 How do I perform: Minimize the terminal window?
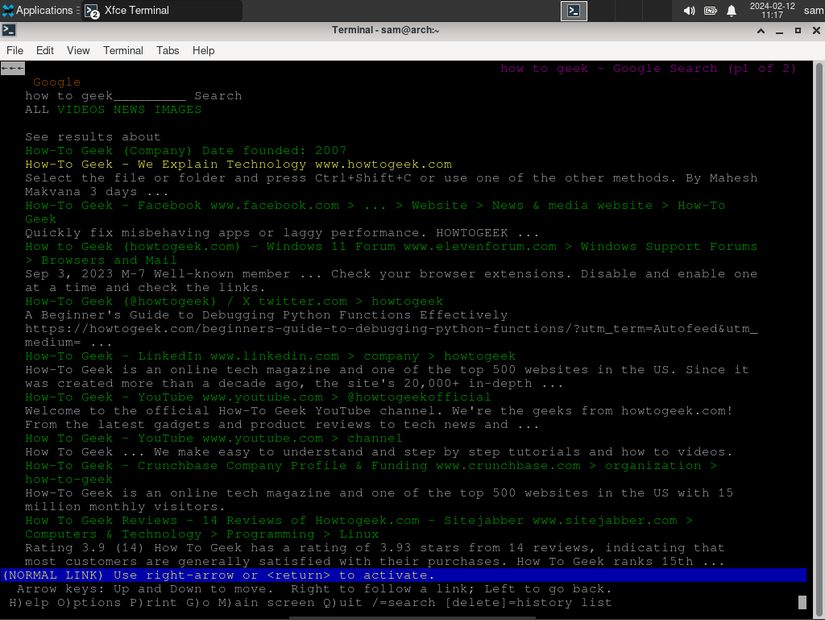[x=779, y=31]
